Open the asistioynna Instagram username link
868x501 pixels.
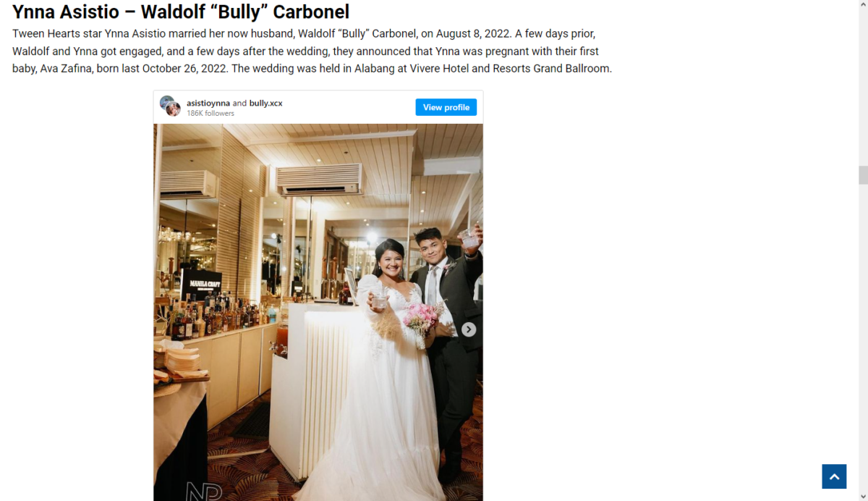tap(208, 103)
